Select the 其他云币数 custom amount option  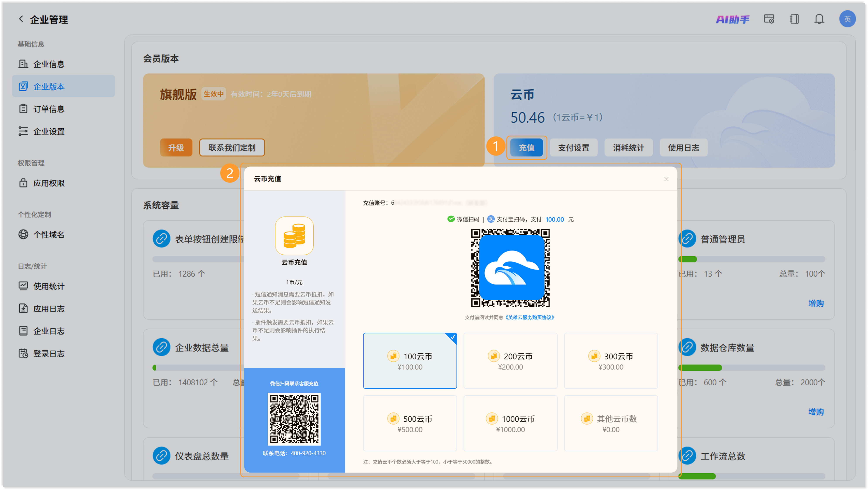[x=611, y=423]
